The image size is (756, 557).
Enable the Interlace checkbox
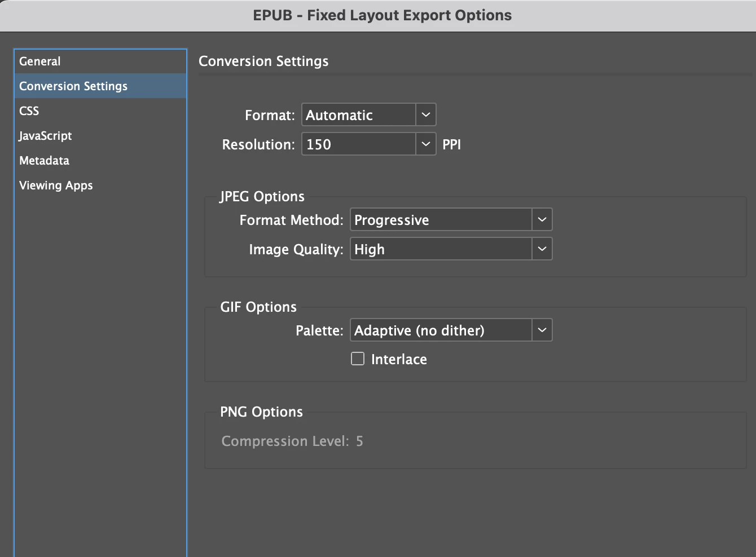click(358, 359)
